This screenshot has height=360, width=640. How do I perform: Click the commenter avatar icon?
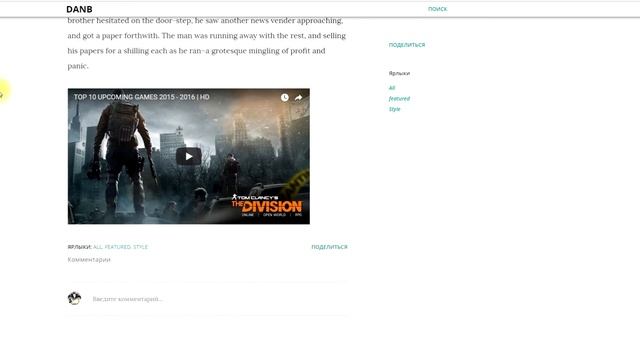click(74, 298)
